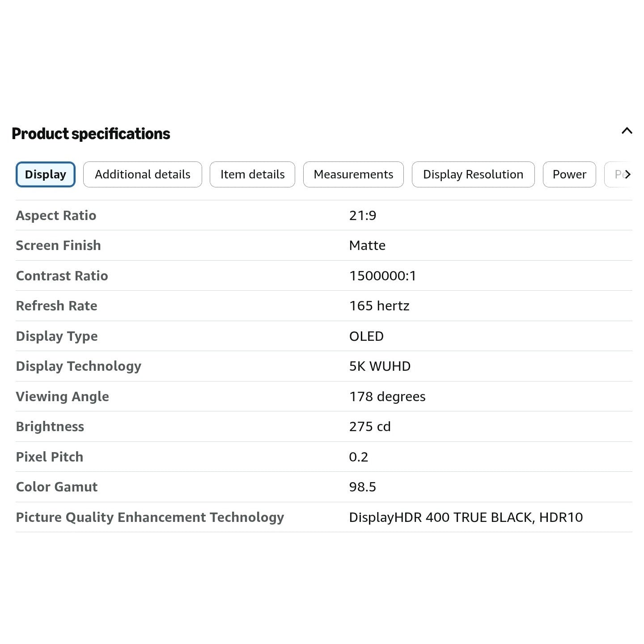Select the Matte screen finish value
Screen dimensions: 644x644
pos(367,246)
